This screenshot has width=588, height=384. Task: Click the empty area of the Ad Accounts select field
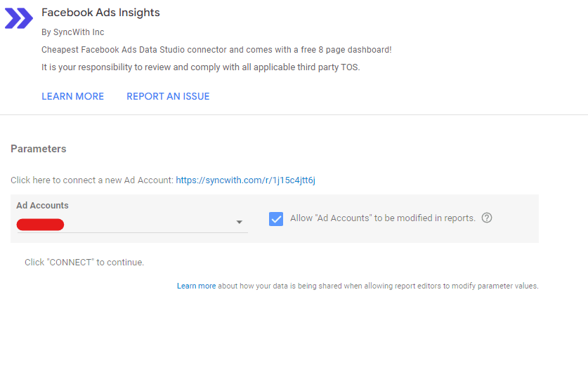pyautogui.click(x=148, y=225)
